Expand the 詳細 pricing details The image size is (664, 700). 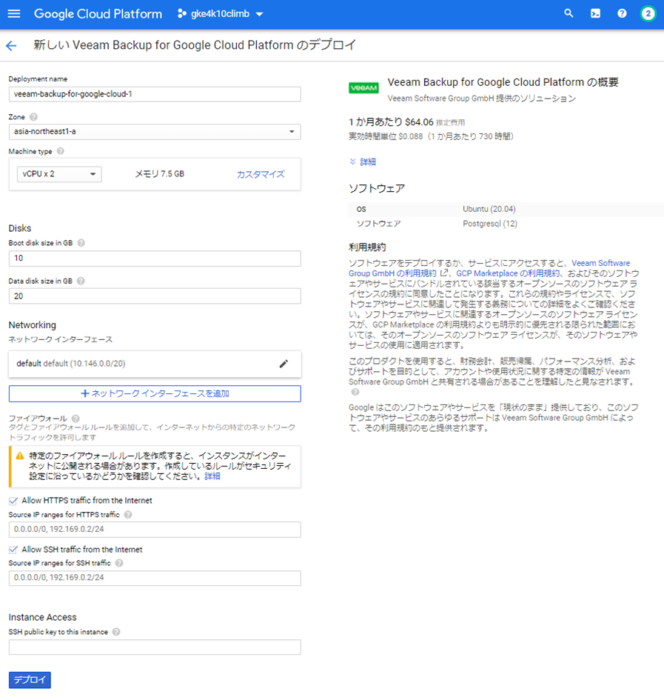(363, 161)
